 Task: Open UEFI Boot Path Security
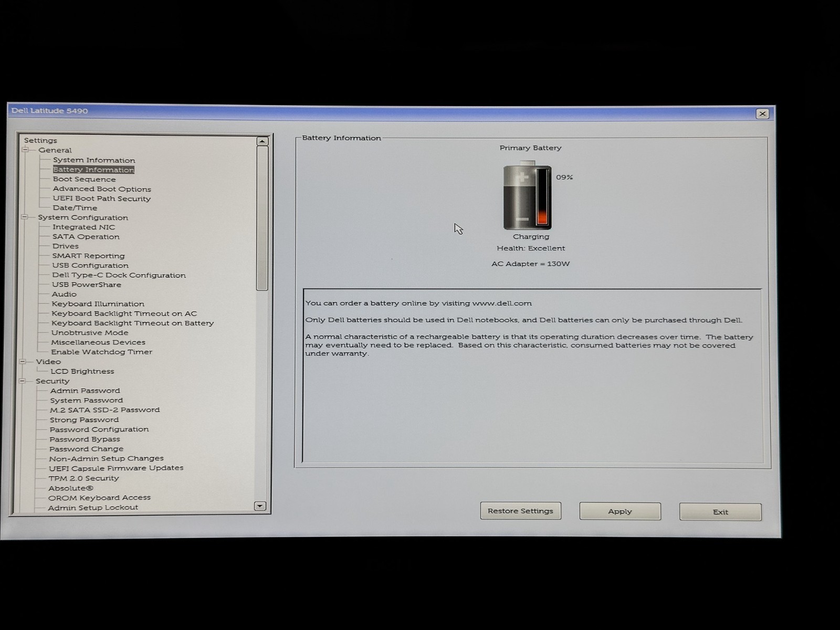tap(102, 198)
